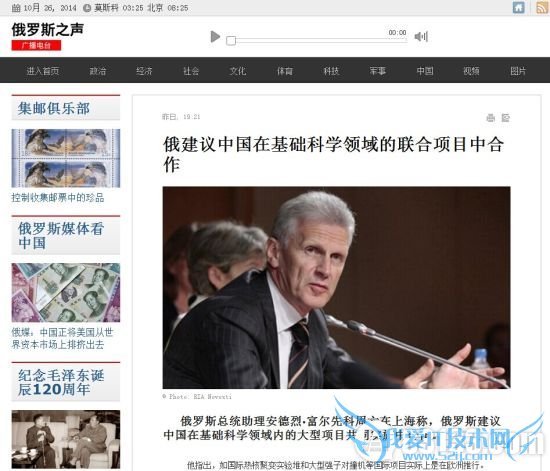The image size is (550, 471).
Task: Open the RSS feed icon
Action: [543, 7]
